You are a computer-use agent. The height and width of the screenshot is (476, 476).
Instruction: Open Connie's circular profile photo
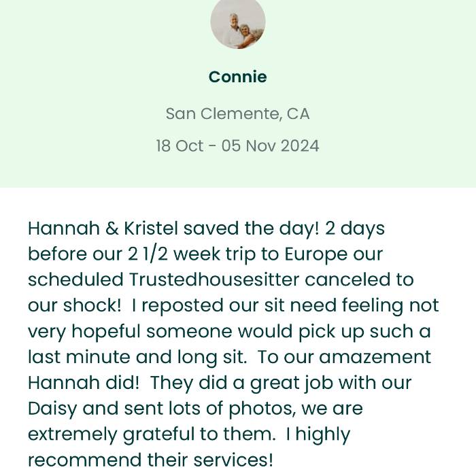238,22
